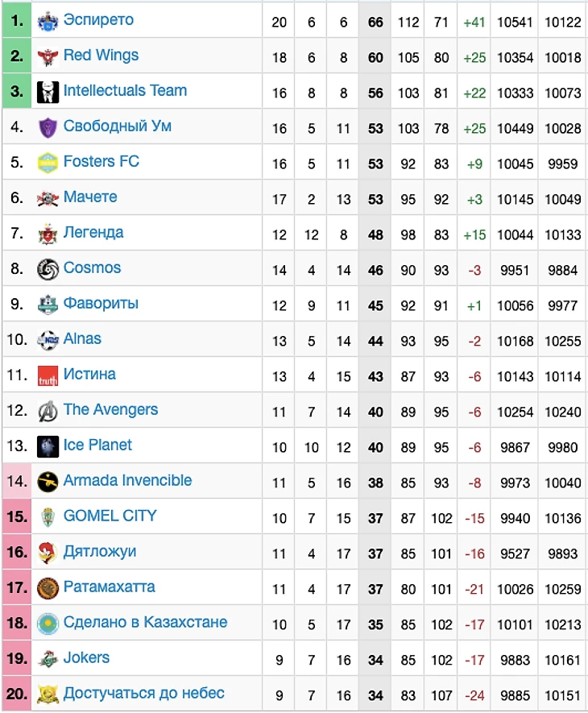Screen dimensions: 588x713
Task: Click the Дятложуи woodpecker icon
Action: [48, 553]
